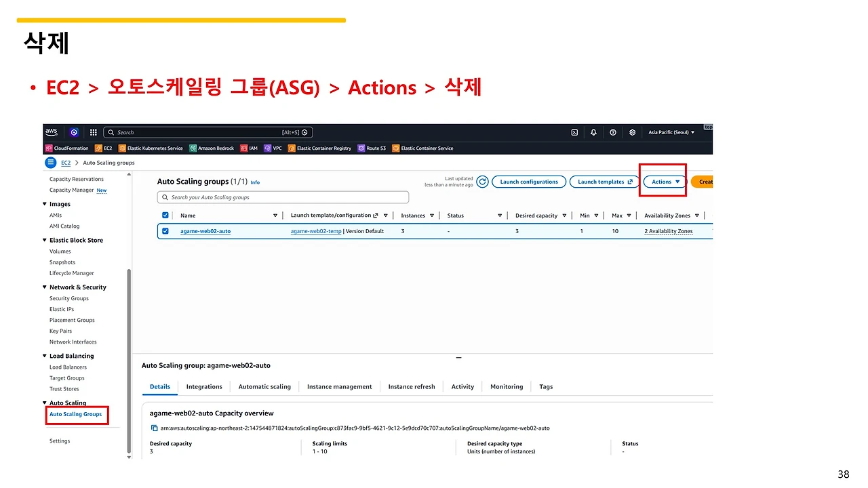Refresh the Auto Scaling groups list
The height and width of the screenshot is (488, 868).
(482, 182)
